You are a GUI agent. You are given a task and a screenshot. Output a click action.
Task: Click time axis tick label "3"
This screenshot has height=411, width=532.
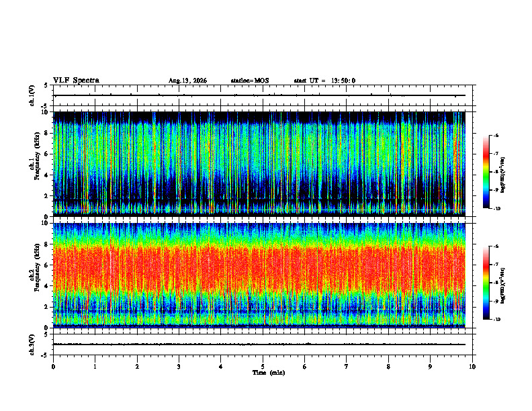click(179, 367)
